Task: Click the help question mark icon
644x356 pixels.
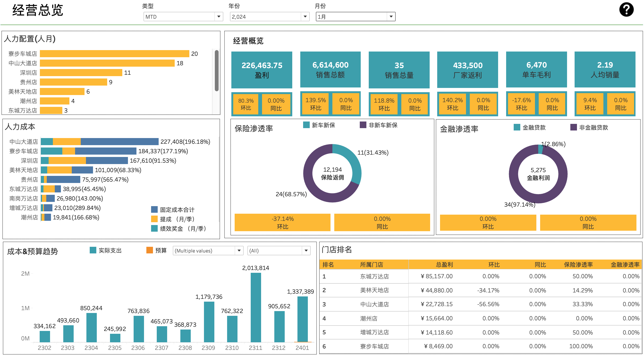Action: 626,9
